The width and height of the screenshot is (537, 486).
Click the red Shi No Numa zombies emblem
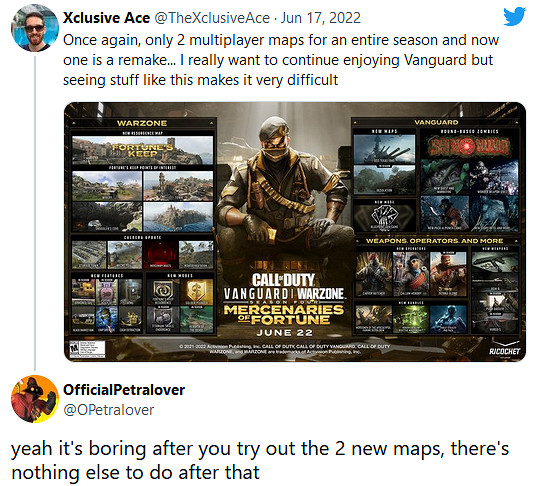point(469,147)
